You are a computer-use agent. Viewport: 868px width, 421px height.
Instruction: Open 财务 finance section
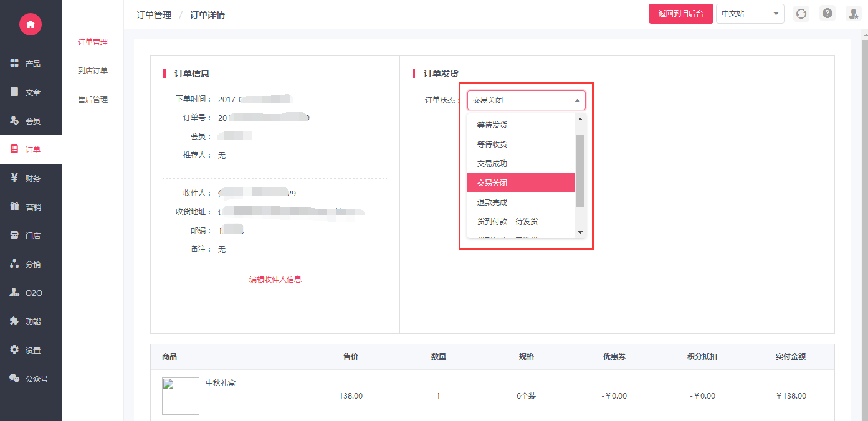(x=26, y=178)
